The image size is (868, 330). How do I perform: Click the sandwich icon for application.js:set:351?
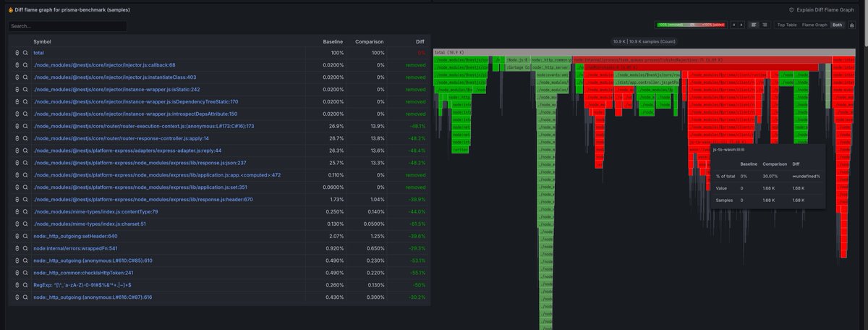(17, 187)
